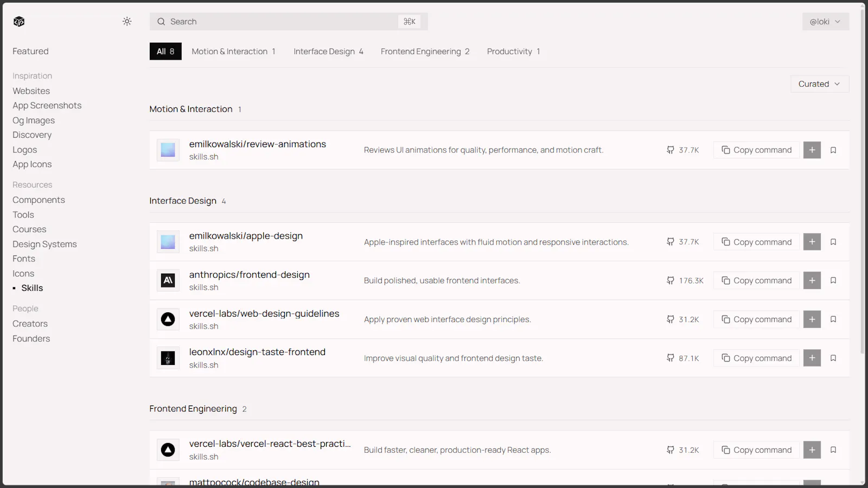Click Vercel logo for vercel-react-best-practices
This screenshot has height=488, width=868.
[168, 450]
